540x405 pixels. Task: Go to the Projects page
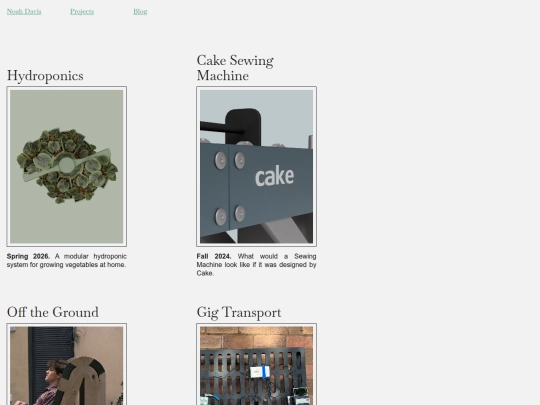tap(82, 11)
